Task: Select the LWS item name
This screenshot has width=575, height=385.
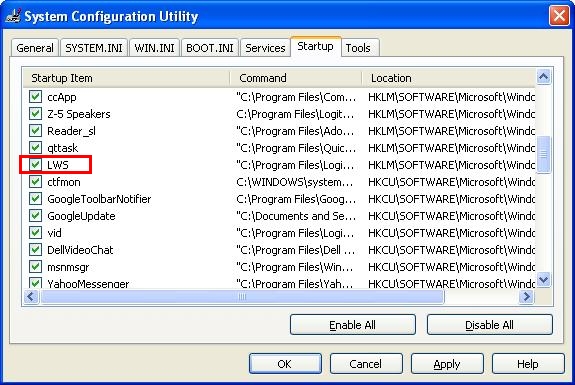Action: (58, 165)
